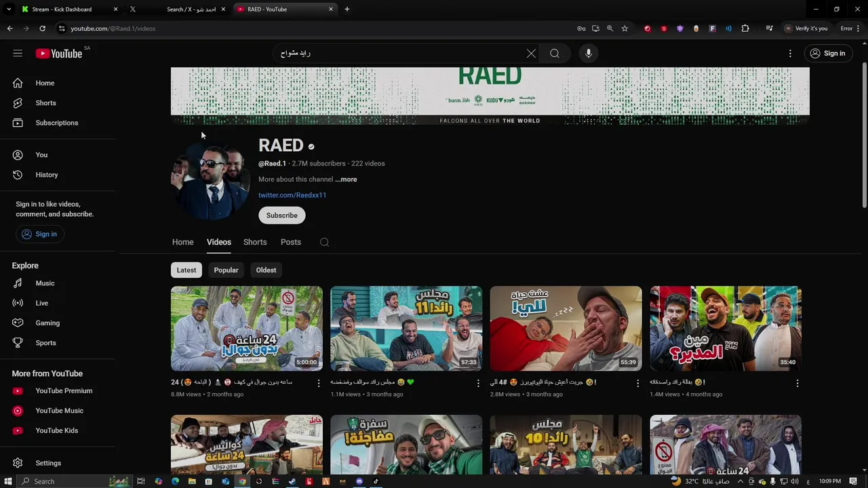Image resolution: width=868 pixels, height=488 pixels.
Task: Play the 5:00:00 24-hour video thumbnail
Action: click(247, 328)
